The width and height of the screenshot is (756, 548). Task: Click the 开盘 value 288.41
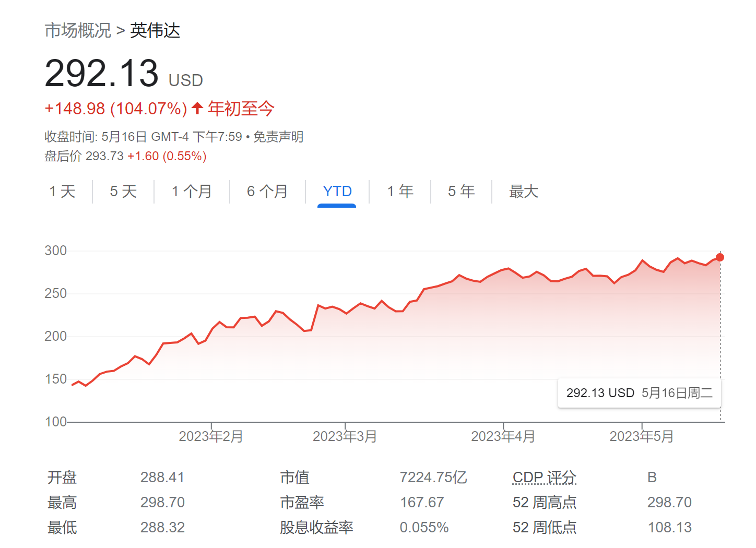pyautogui.click(x=162, y=478)
